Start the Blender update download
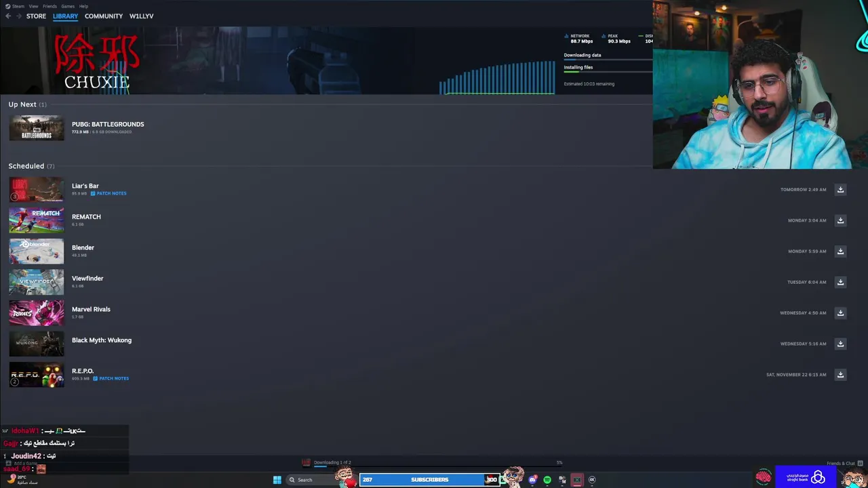This screenshot has width=868, height=488. click(840, 251)
